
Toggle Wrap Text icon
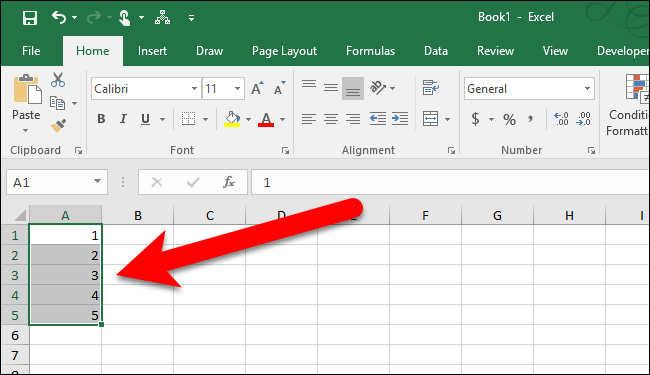(431, 88)
